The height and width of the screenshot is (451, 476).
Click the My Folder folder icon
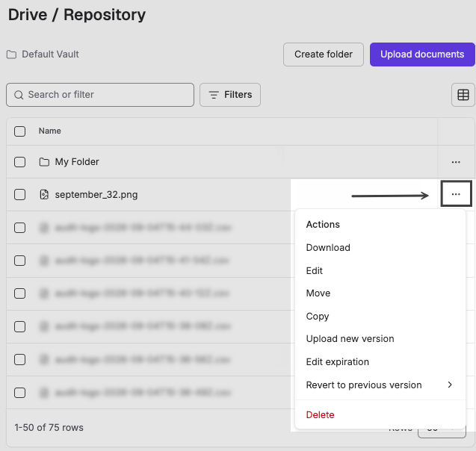tap(44, 162)
